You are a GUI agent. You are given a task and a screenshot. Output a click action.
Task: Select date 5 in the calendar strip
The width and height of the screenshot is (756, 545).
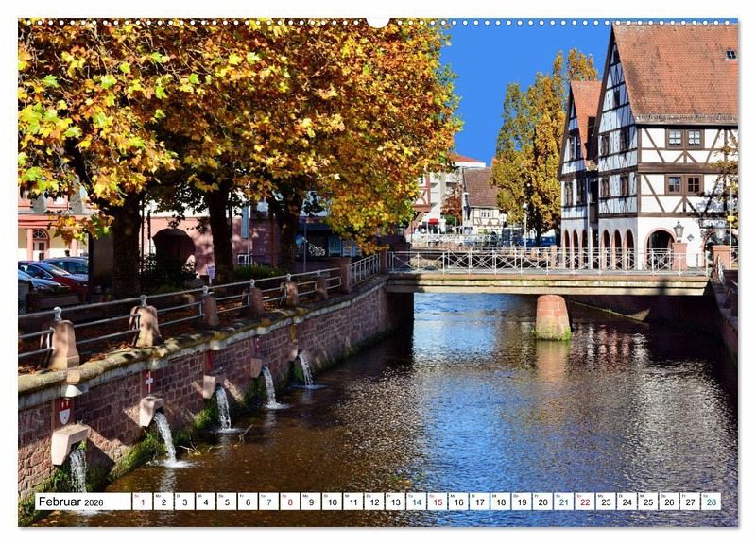(x=227, y=502)
